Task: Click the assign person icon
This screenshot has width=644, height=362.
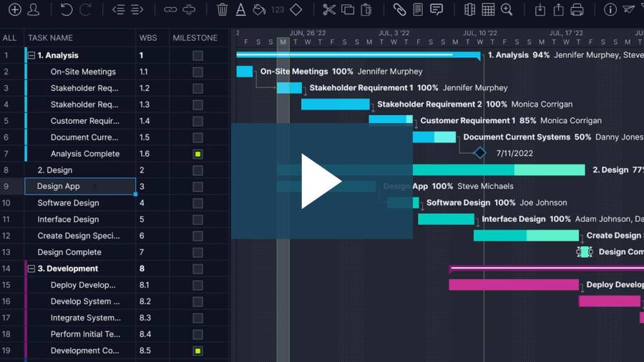Action: pos(33,9)
